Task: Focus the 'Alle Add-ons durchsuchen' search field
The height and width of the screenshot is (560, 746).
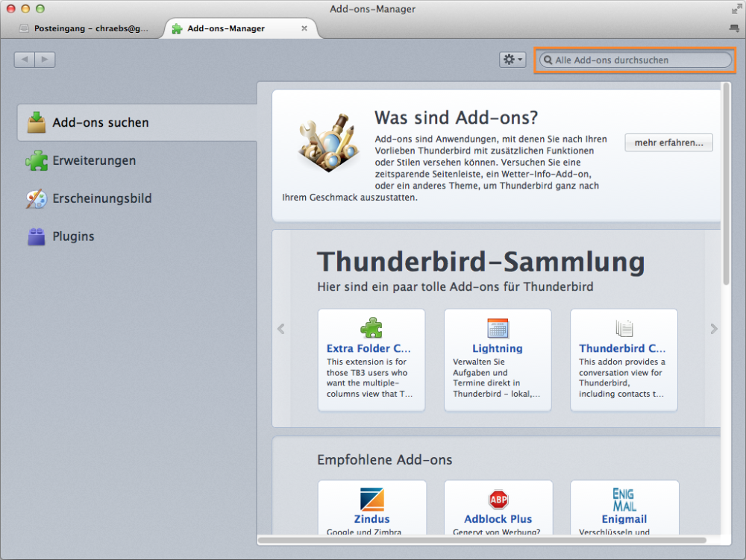Action: 635,60
